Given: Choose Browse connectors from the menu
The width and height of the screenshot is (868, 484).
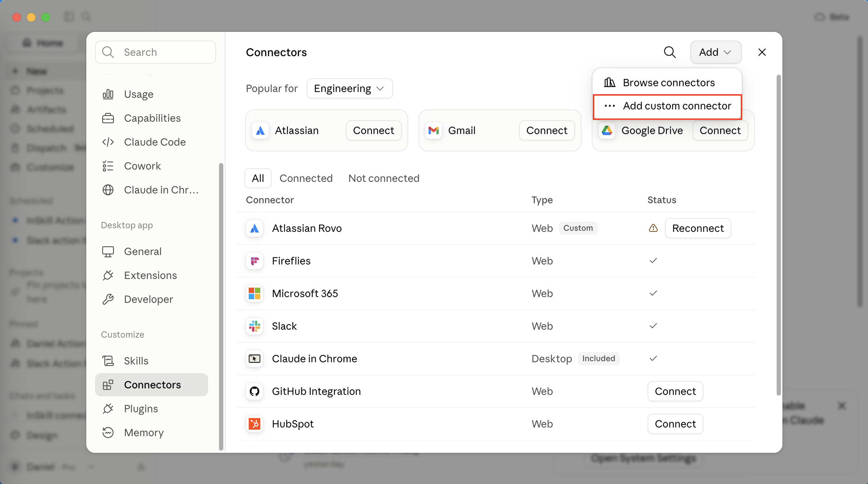Looking at the screenshot, I should [667, 83].
